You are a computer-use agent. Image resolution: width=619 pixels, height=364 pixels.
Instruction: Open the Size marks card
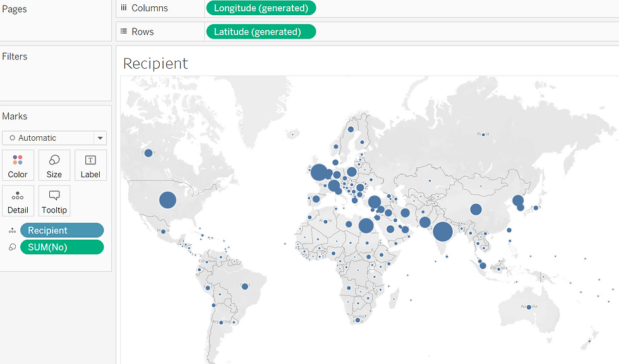click(54, 165)
